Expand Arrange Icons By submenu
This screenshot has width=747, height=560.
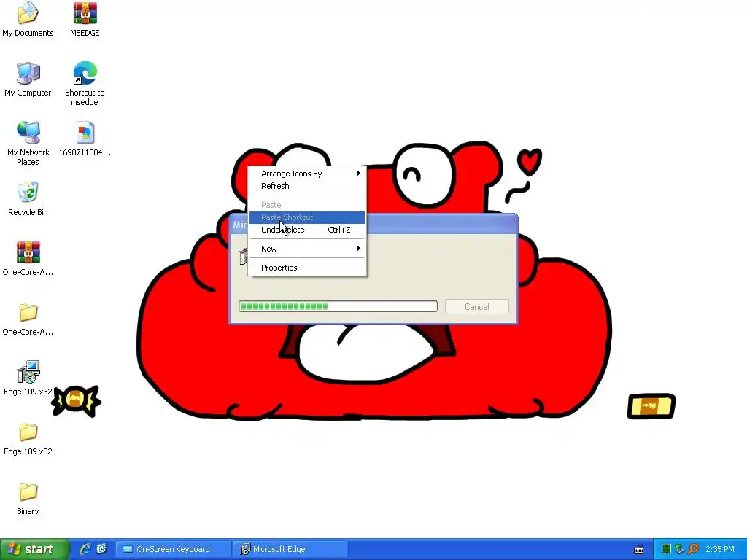click(x=307, y=174)
